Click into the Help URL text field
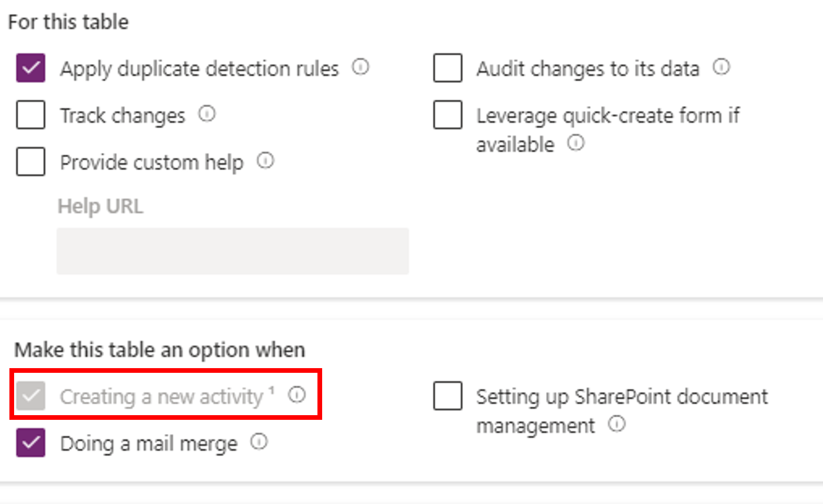Screen dimensions: 823x504 click(x=233, y=251)
